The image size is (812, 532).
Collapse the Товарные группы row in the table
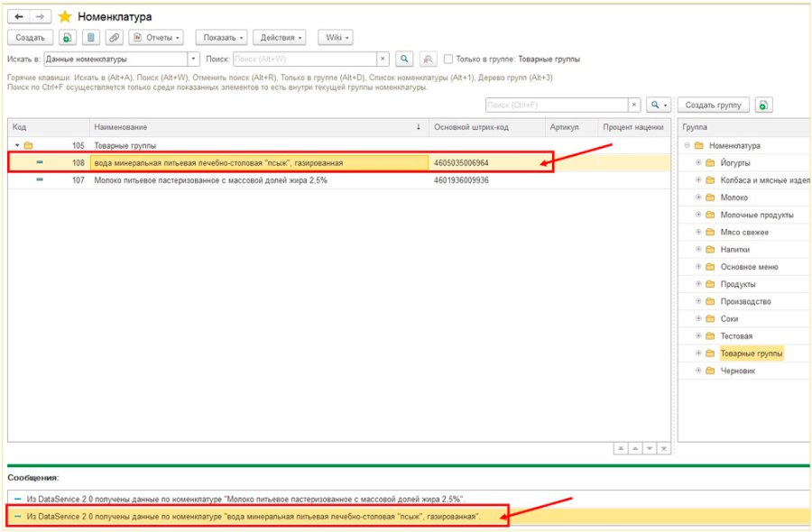click(17, 145)
